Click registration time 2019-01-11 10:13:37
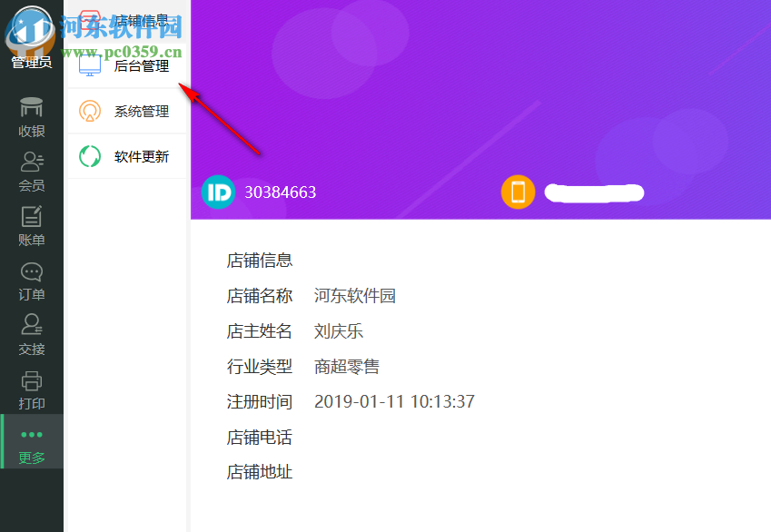Image resolution: width=771 pixels, height=532 pixels. (394, 401)
